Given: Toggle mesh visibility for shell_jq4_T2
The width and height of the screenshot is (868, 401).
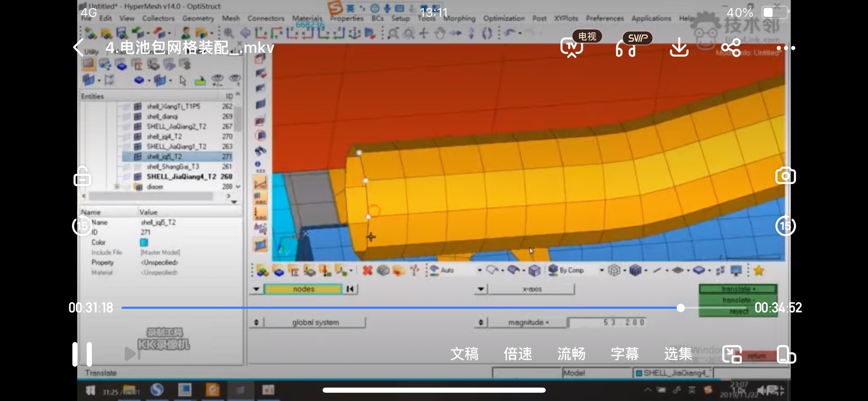Looking at the screenshot, I should [137, 137].
